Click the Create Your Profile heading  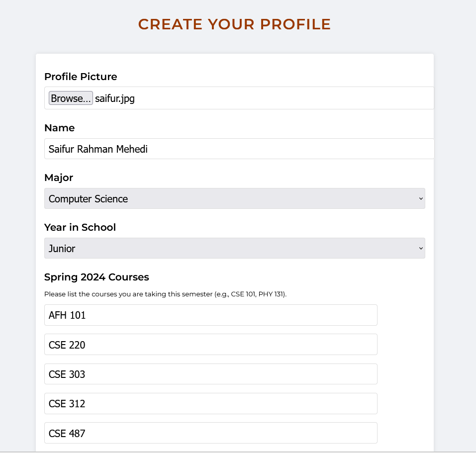tap(234, 24)
